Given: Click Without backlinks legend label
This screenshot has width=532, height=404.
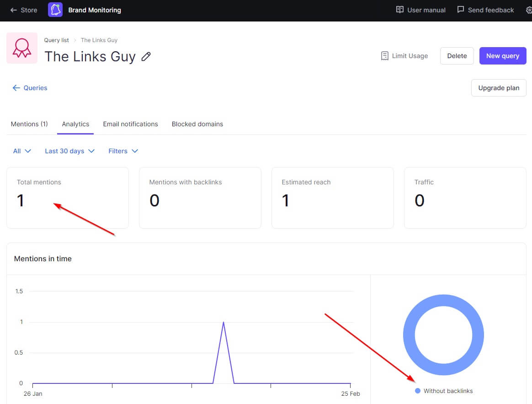Looking at the screenshot, I should click(x=448, y=391).
